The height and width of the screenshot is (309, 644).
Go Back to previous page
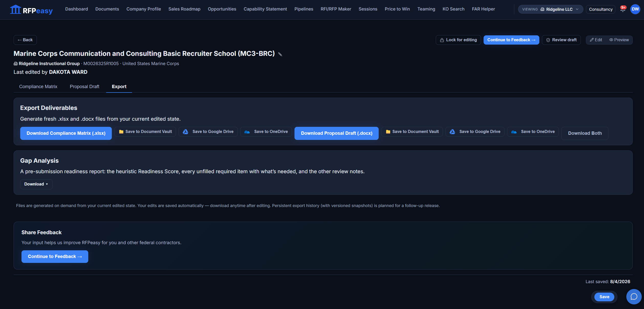(25, 40)
